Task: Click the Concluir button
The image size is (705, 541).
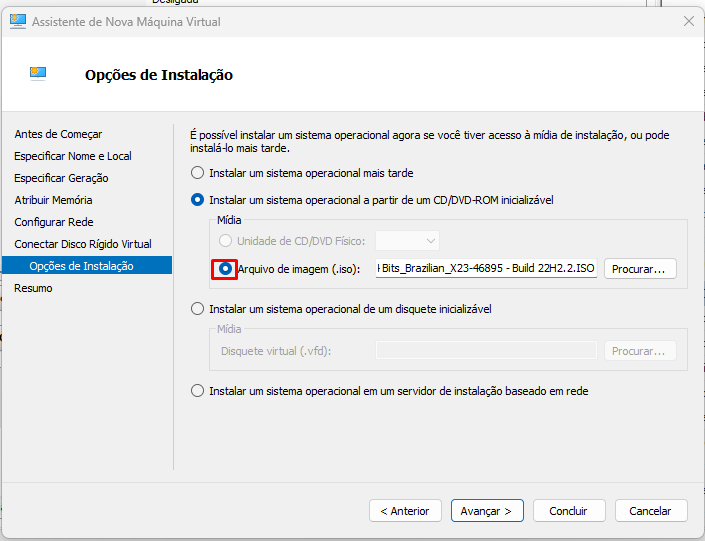Action: click(568, 511)
